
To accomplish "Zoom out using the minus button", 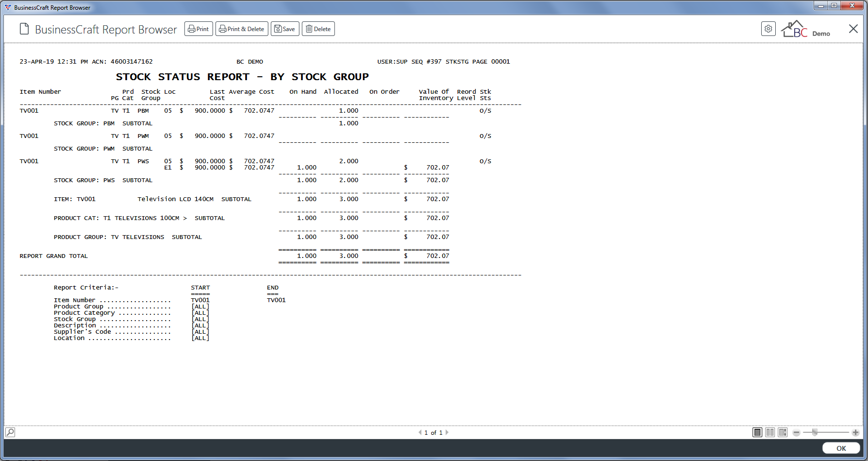I will [796, 432].
